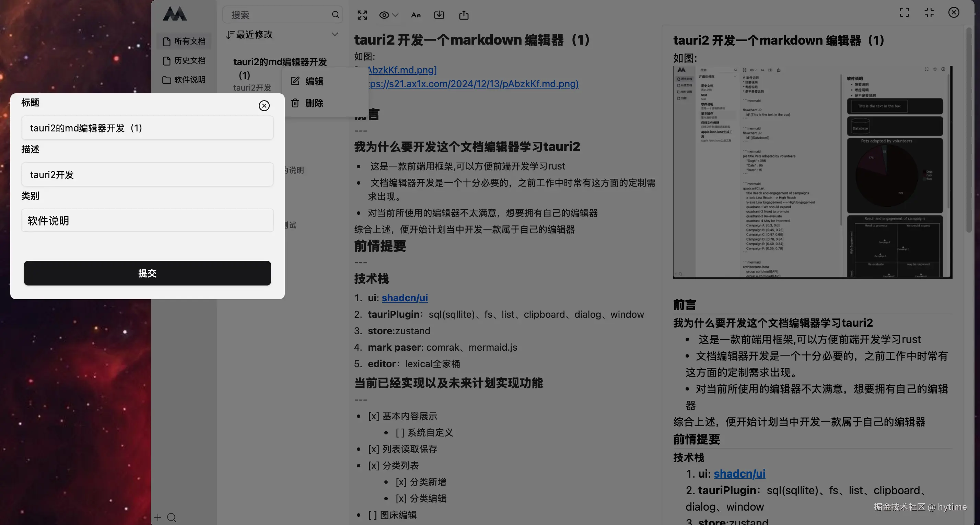980x525 pixels.
Task: Click the plus add icon at bottom left
Action: [x=158, y=517]
